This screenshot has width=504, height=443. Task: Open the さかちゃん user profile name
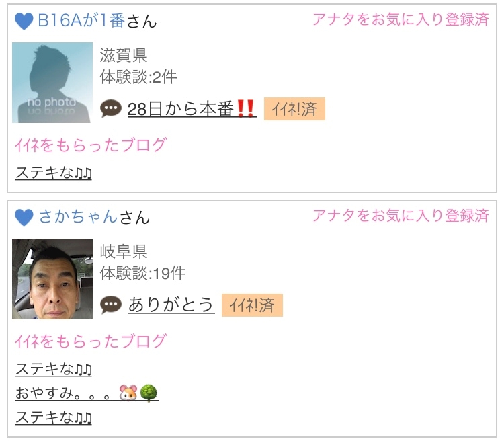pos(78,216)
